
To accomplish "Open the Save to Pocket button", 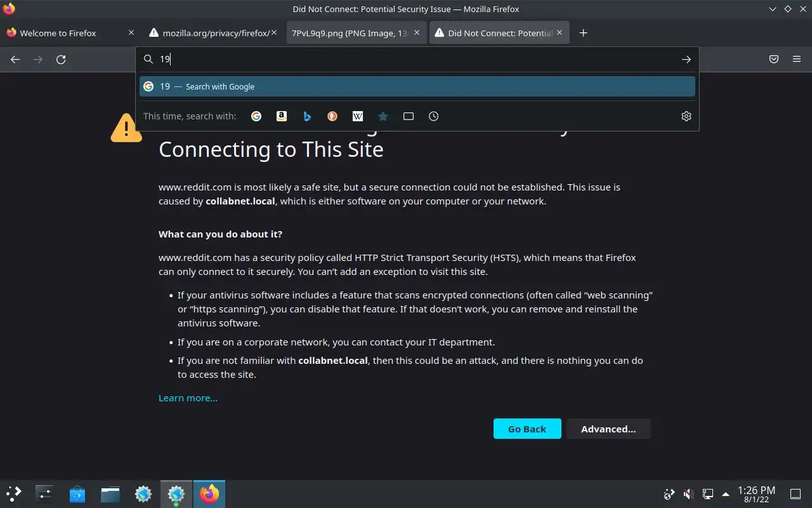I will click(x=774, y=59).
